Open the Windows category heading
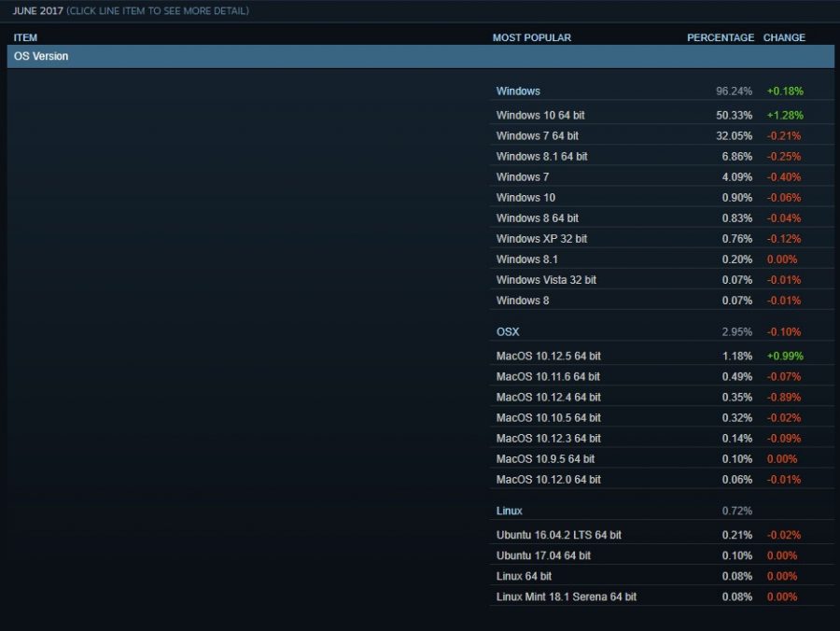The width and height of the screenshot is (840, 631). click(x=518, y=91)
